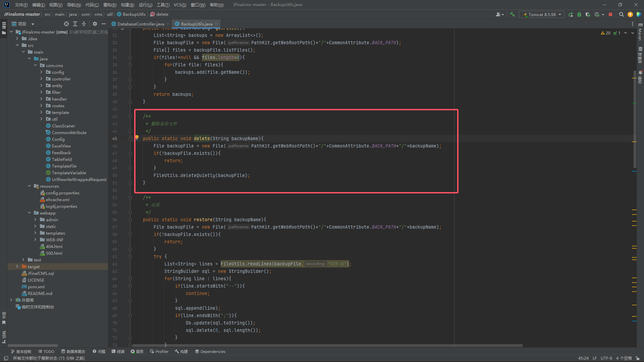Close the DatabaseController.java tab
Screen dimensions: 644x362
(x=168, y=24)
